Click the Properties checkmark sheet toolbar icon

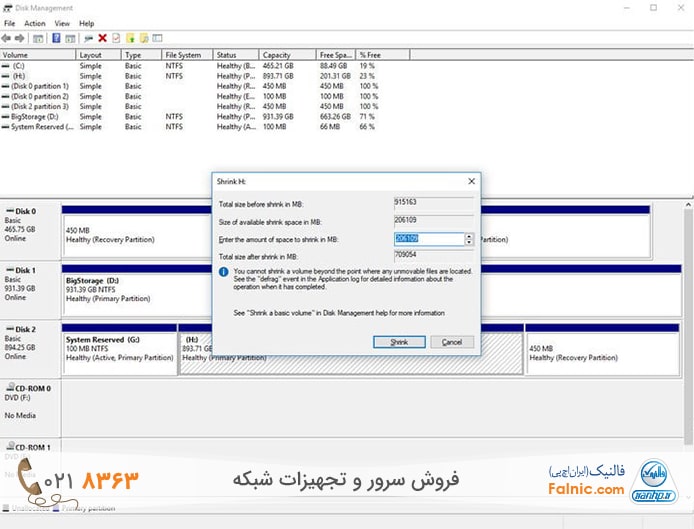point(116,38)
